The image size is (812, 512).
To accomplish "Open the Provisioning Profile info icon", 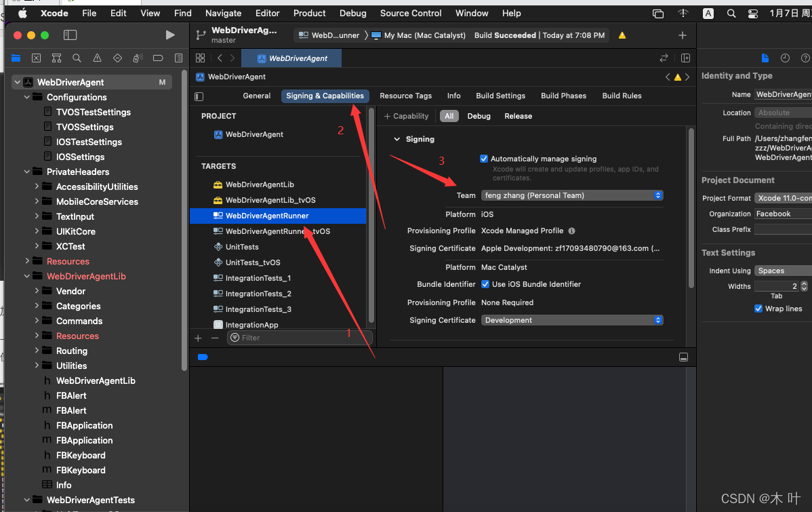I will (571, 231).
